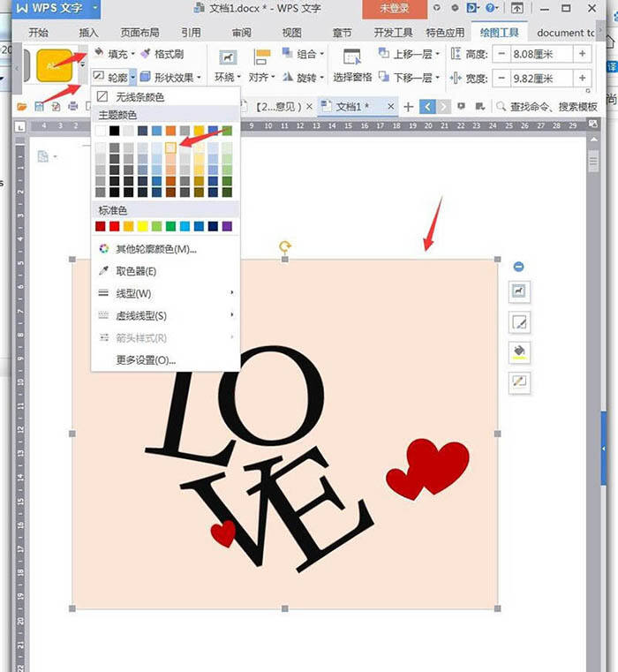Screen dimensions: 618x672
Task: Click the Not Logged In (未登录) button
Action: [394, 8]
